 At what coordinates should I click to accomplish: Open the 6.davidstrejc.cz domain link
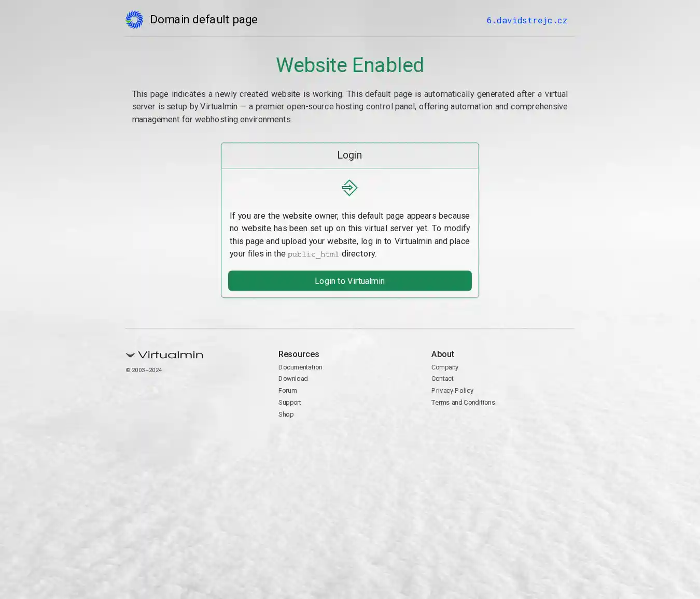[527, 20]
